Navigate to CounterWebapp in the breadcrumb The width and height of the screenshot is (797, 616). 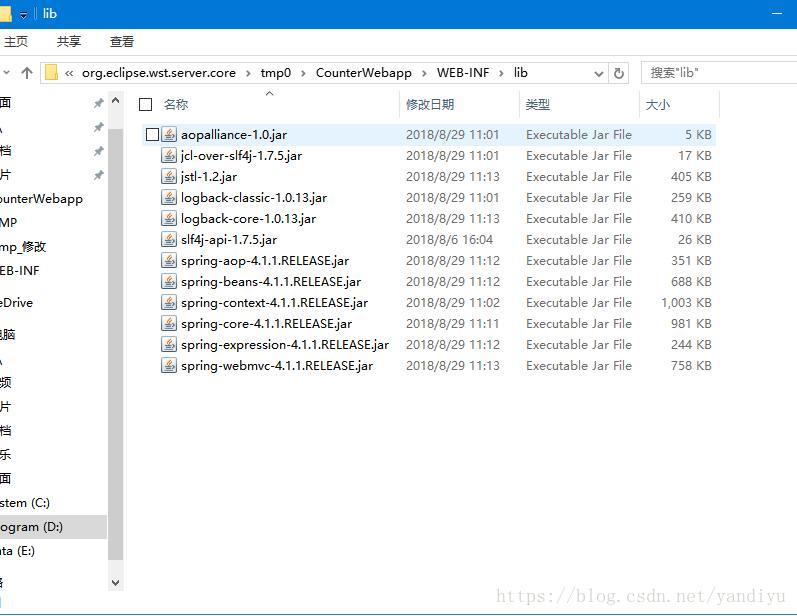pyautogui.click(x=363, y=73)
